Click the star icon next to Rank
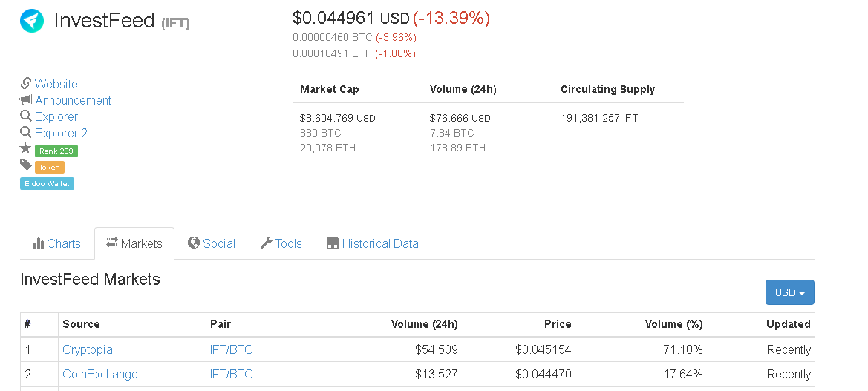Image resolution: width=868 pixels, height=391 pixels. pos(25,149)
